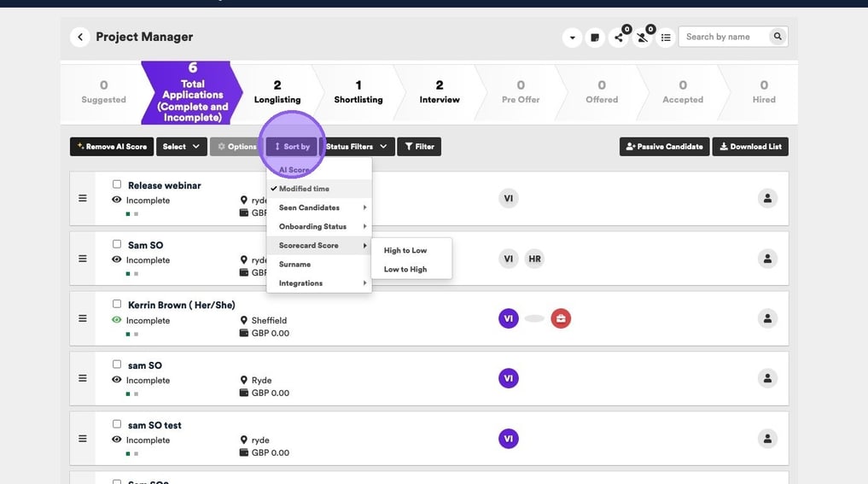Image resolution: width=868 pixels, height=484 pixels.
Task: Open the Select dropdown
Action: pos(181,147)
